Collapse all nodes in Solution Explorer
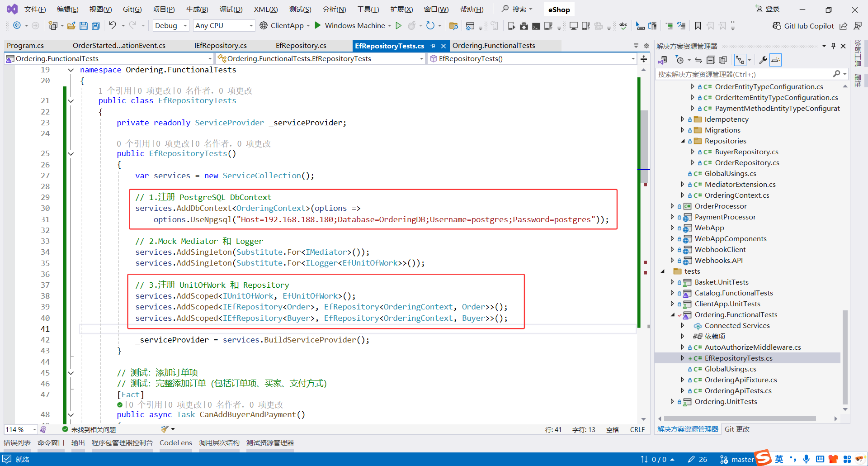Image resolution: width=868 pixels, height=466 pixels. 711,60
